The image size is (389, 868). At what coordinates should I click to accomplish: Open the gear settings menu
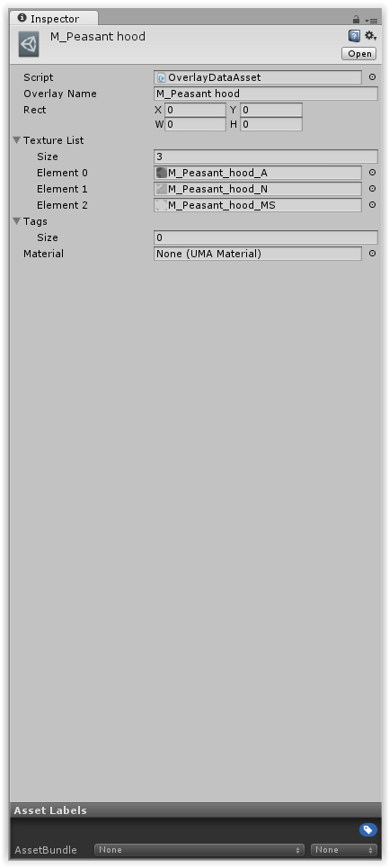[370, 36]
